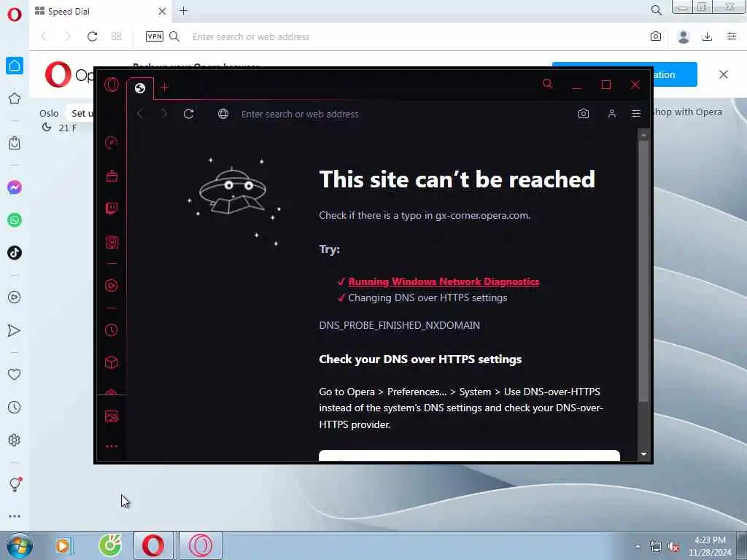Open the three-dots sidebar setup in GX

pyautogui.click(x=112, y=446)
